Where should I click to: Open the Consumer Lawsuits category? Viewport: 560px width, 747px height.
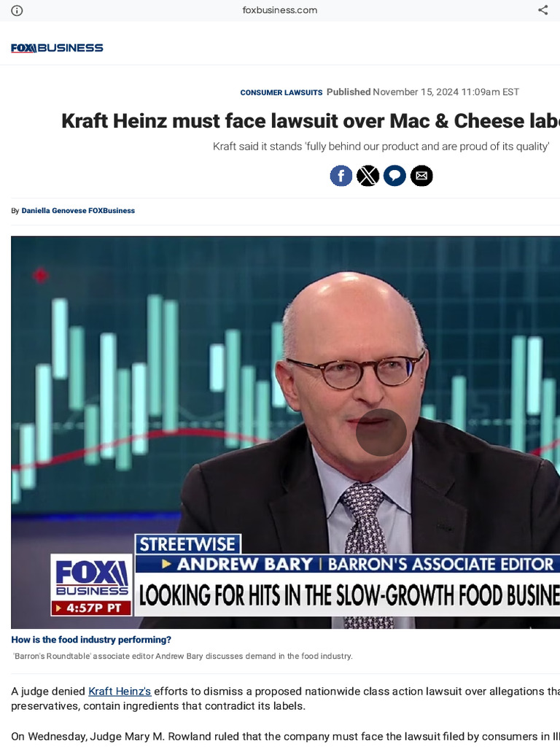click(281, 93)
